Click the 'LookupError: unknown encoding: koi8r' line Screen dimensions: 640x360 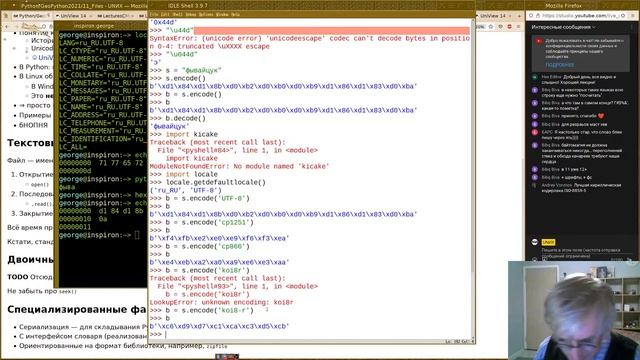[x=221, y=302]
